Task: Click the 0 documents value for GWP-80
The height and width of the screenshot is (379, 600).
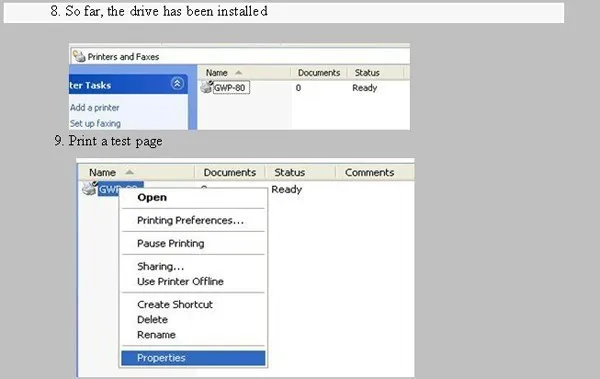Action: pos(298,88)
